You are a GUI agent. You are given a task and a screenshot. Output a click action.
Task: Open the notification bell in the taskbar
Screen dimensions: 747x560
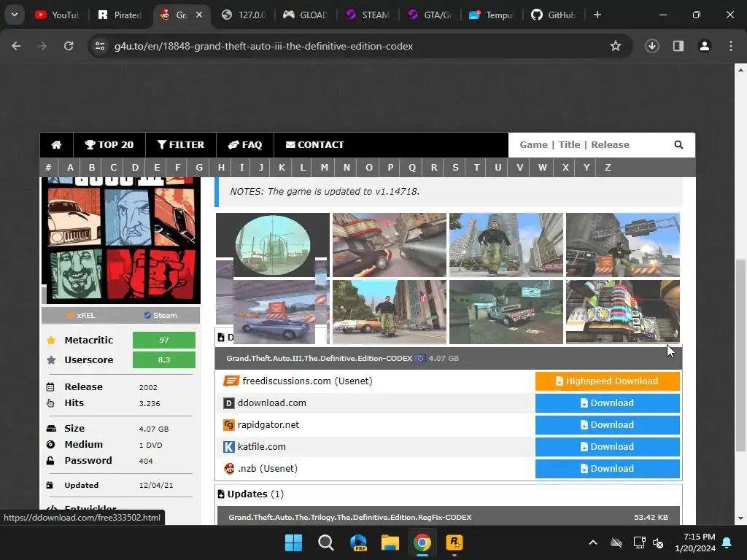point(727,542)
